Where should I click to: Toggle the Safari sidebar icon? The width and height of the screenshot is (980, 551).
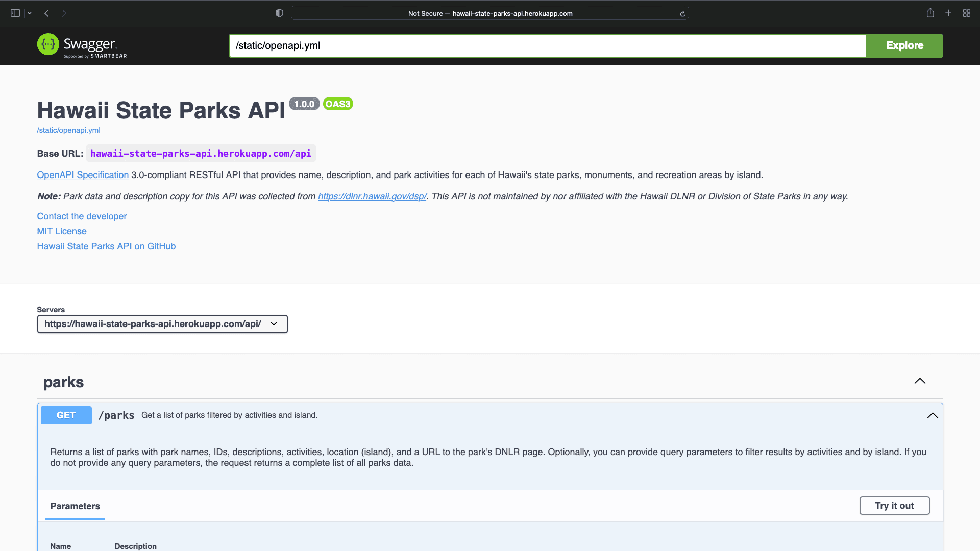click(x=15, y=13)
